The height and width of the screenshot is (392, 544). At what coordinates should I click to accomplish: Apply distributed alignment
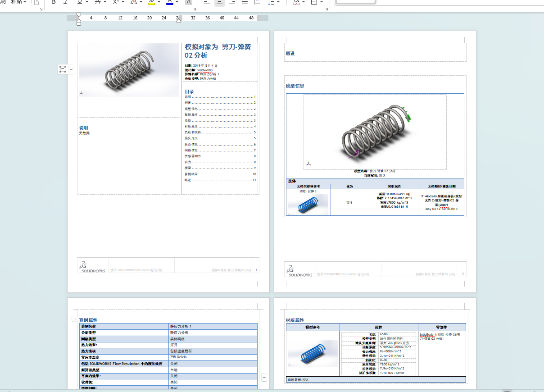click(258, 2)
